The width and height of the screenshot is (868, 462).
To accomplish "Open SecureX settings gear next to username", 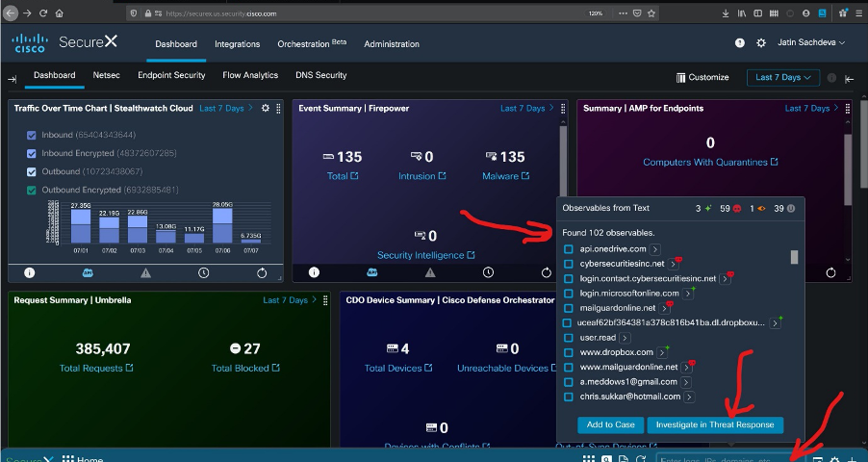I will coord(761,42).
